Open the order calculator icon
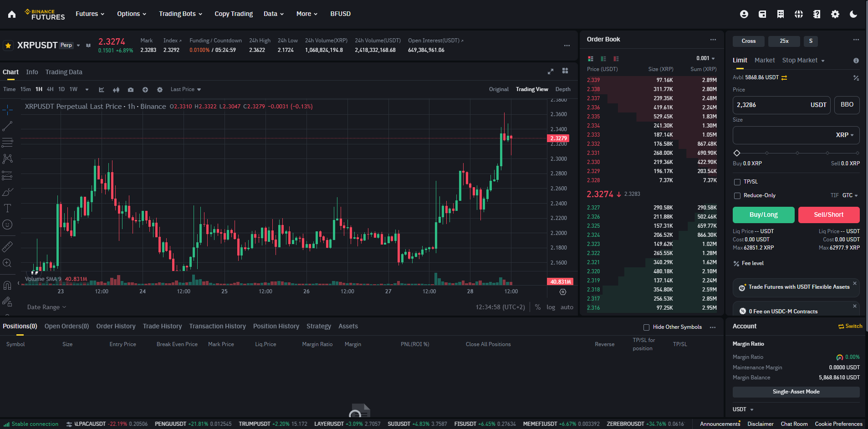Screen dimensions: 868x429 (x=856, y=78)
